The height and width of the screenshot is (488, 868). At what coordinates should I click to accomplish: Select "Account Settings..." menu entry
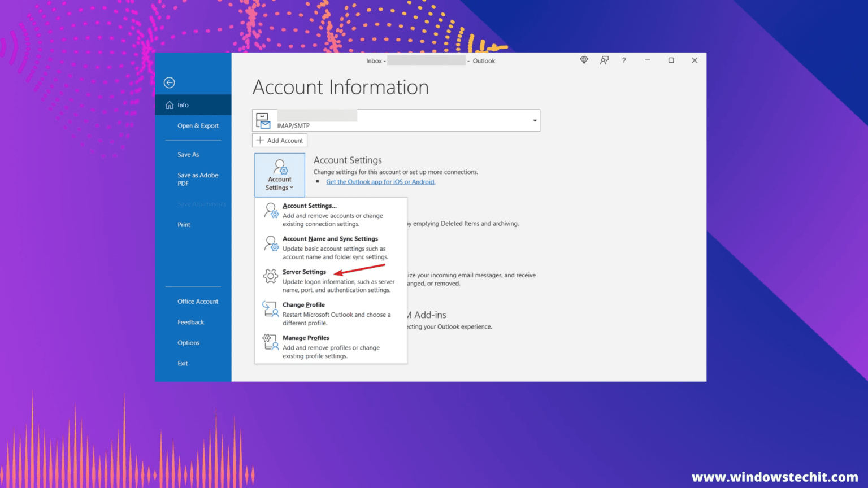[x=309, y=206]
